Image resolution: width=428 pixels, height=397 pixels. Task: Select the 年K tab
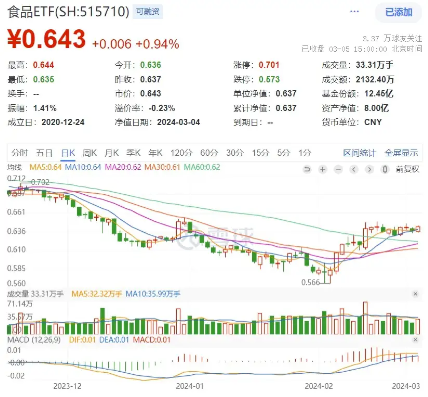click(155, 153)
